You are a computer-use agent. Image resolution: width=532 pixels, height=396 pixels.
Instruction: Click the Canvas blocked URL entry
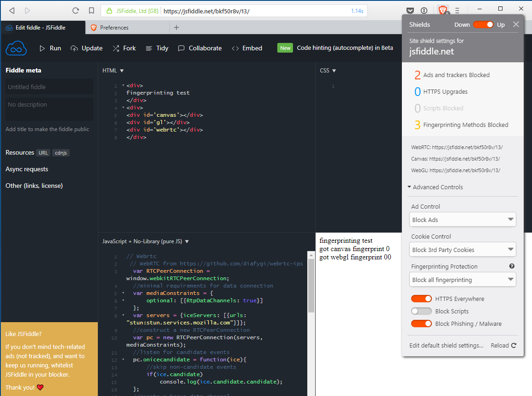click(455, 159)
